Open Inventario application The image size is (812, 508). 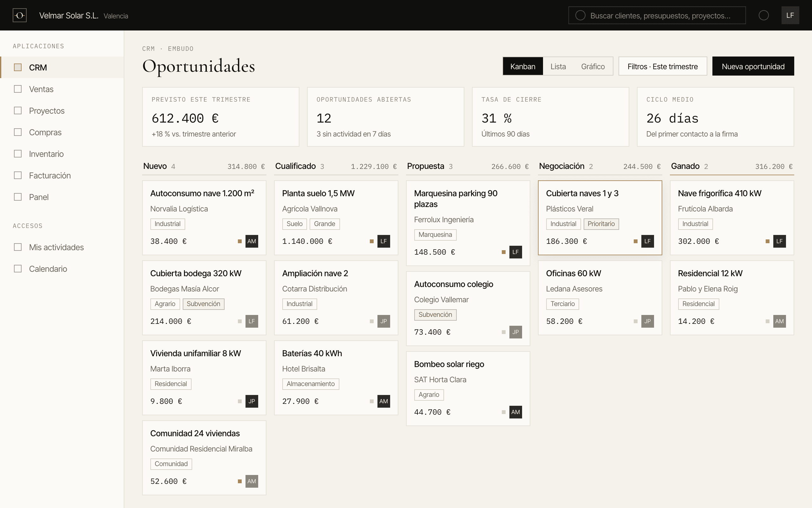(62, 154)
